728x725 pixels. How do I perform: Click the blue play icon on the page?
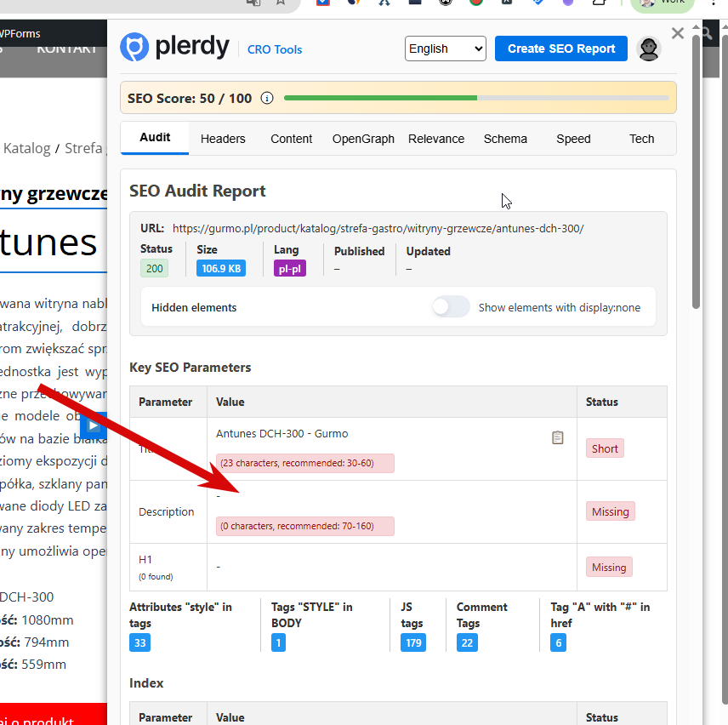[94, 425]
